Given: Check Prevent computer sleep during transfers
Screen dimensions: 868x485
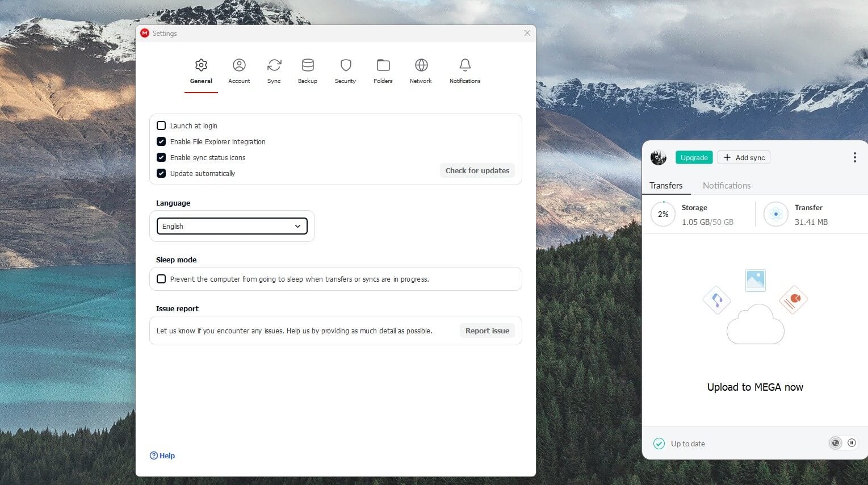Looking at the screenshot, I should coord(161,279).
